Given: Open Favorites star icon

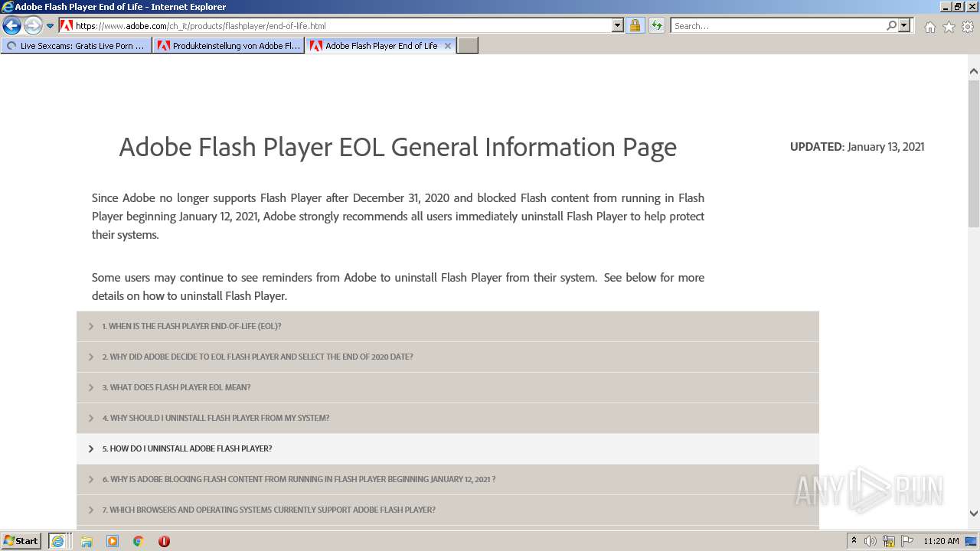Looking at the screenshot, I should tap(949, 27).
